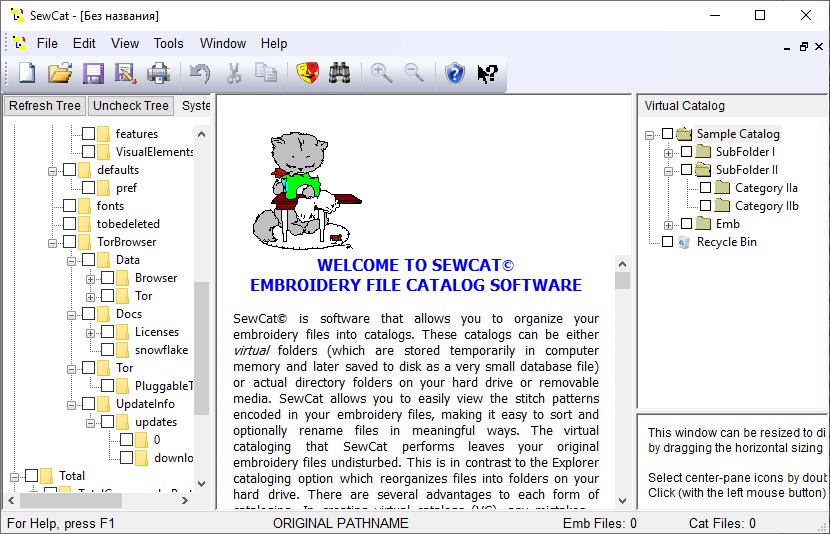
Task: Check the Sample Catalog checkbox
Action: [667, 133]
